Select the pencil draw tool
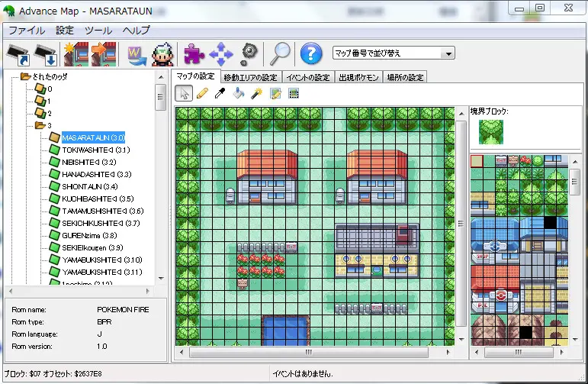 tap(202, 93)
